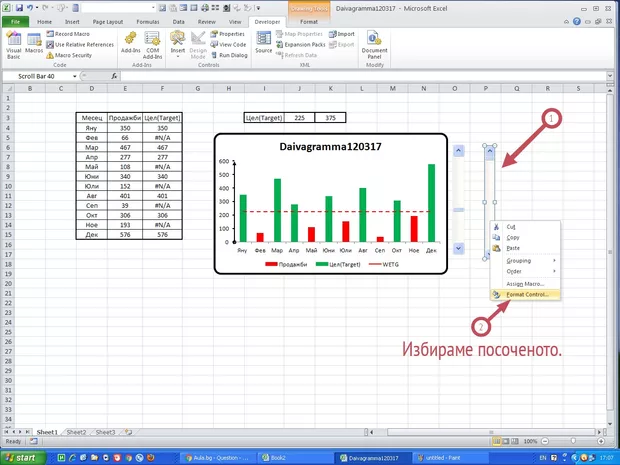Open the Undo history dropdown arrow
Image resolution: width=620 pixels, height=465 pixels.
tap(37, 8)
